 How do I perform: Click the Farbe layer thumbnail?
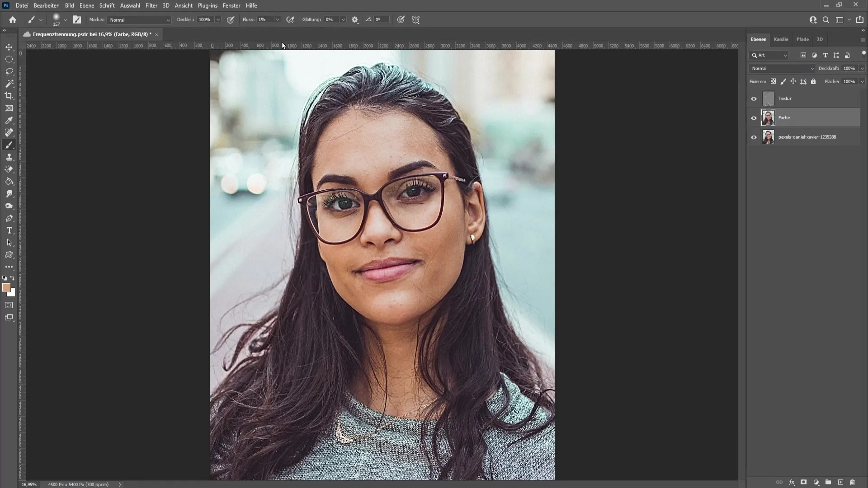click(769, 117)
